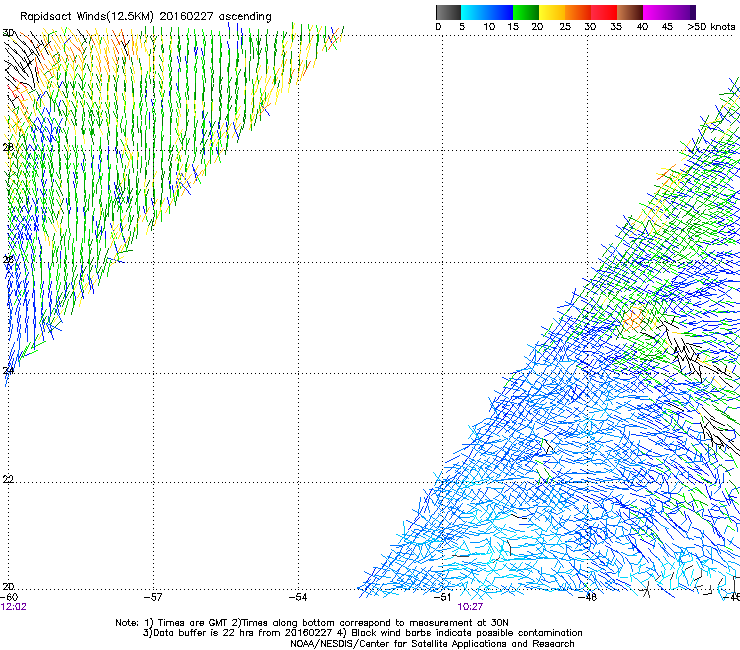This screenshot has width=740, height=650.
Task: Select the green 15-20 knots legend swatch
Action: tap(526, 12)
